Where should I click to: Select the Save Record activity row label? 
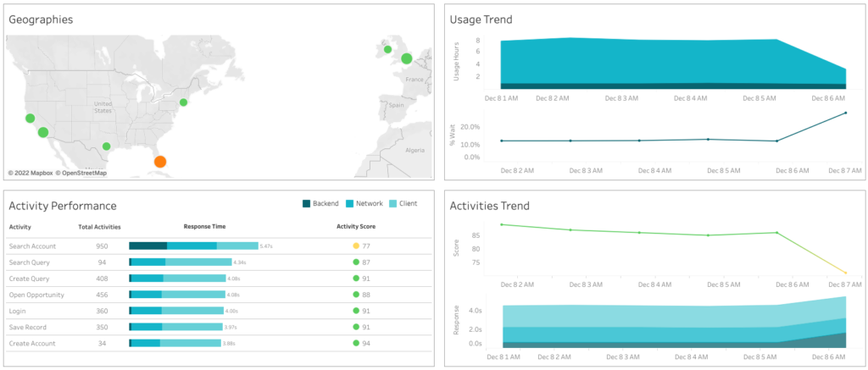[28, 328]
